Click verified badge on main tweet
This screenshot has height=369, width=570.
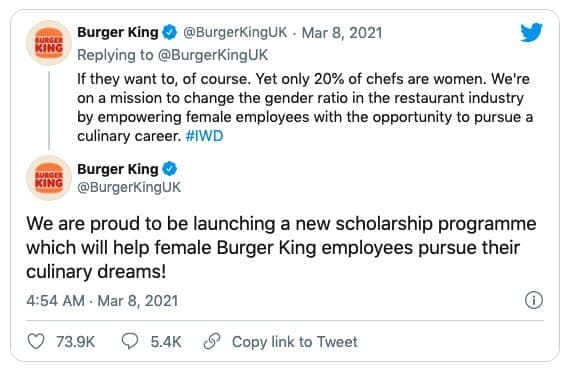[169, 169]
